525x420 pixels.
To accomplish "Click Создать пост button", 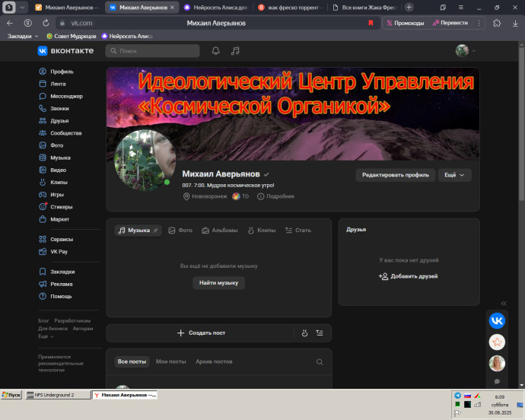I will (x=201, y=333).
